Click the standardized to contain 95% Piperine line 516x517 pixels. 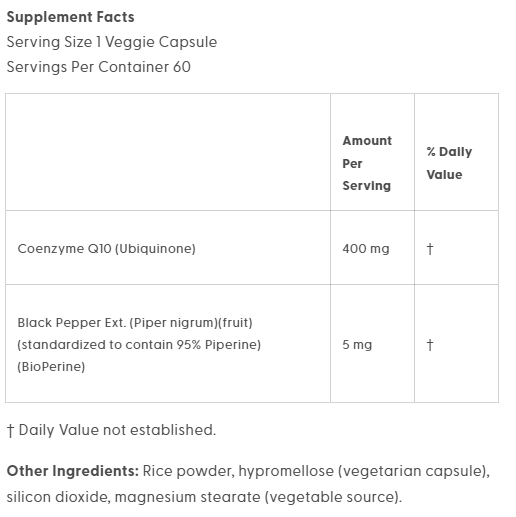[139, 345]
